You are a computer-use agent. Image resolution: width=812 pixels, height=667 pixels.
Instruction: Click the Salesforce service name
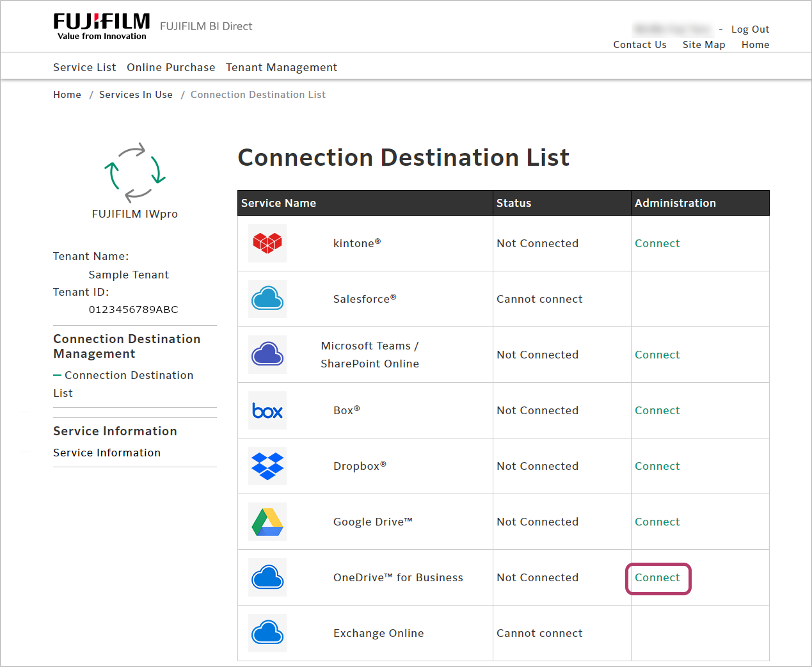point(365,299)
